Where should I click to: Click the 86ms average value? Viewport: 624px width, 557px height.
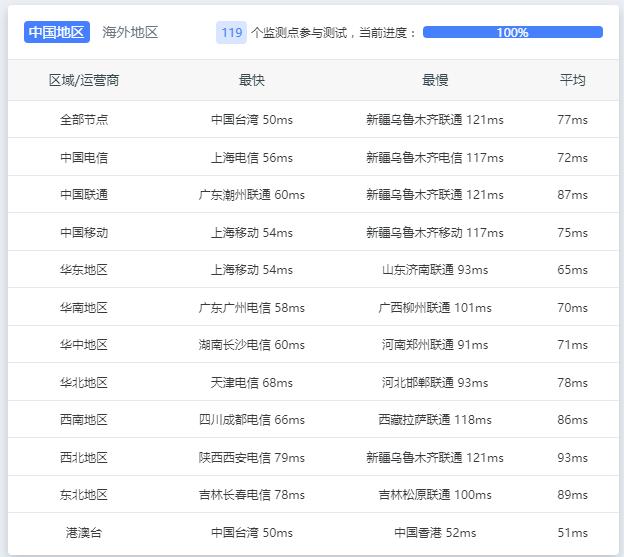(x=572, y=420)
